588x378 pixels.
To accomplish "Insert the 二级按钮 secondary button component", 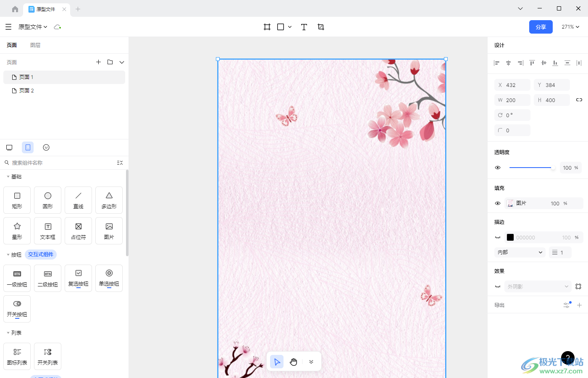I will pos(48,278).
